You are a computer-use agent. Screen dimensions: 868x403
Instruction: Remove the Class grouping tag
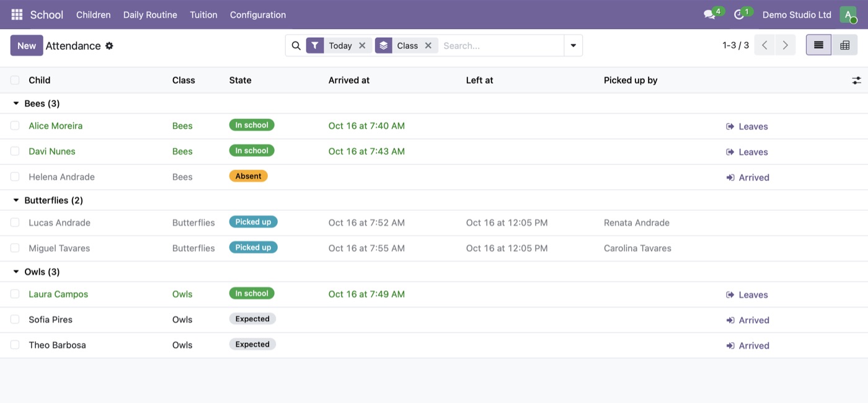pos(428,45)
